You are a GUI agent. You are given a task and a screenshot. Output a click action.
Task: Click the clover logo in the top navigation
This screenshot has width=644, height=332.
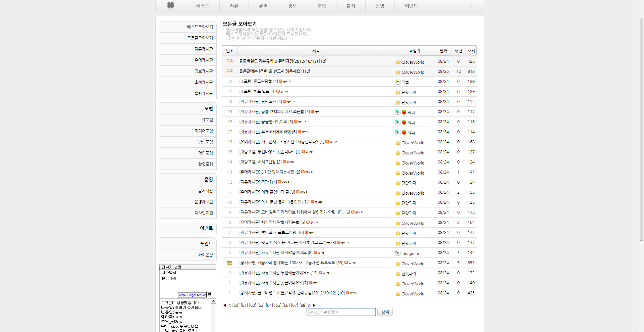tap(171, 5)
